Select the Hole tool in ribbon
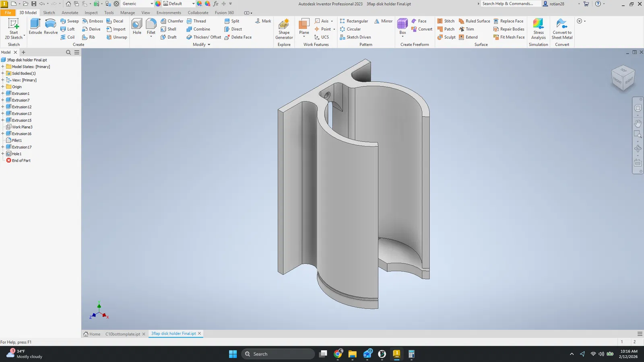This screenshot has height=362, width=644. click(137, 27)
